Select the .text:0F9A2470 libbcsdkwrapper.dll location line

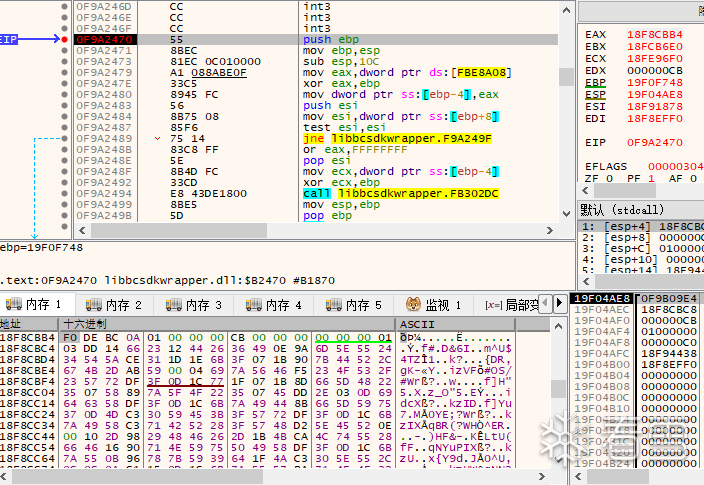tap(167, 281)
